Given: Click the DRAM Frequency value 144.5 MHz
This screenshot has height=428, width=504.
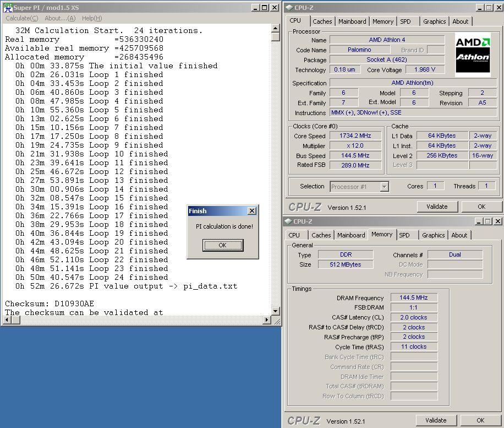Looking at the screenshot, I should pyautogui.click(x=414, y=297).
